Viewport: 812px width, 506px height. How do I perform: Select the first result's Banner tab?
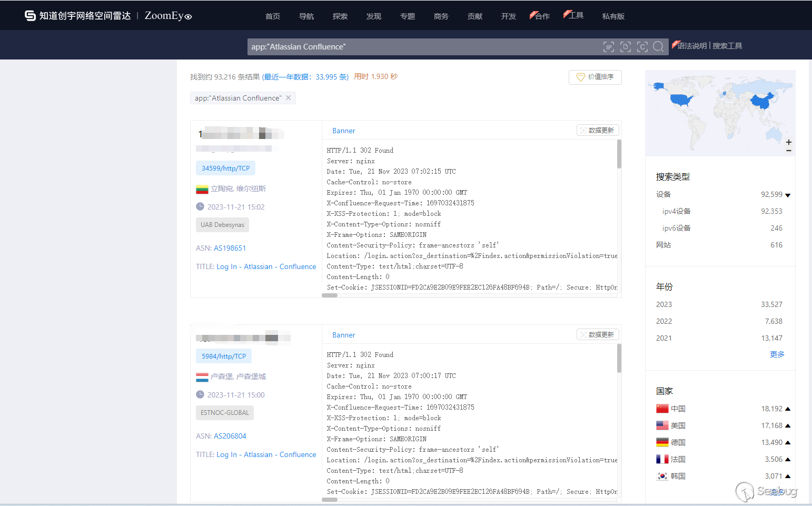tap(344, 131)
